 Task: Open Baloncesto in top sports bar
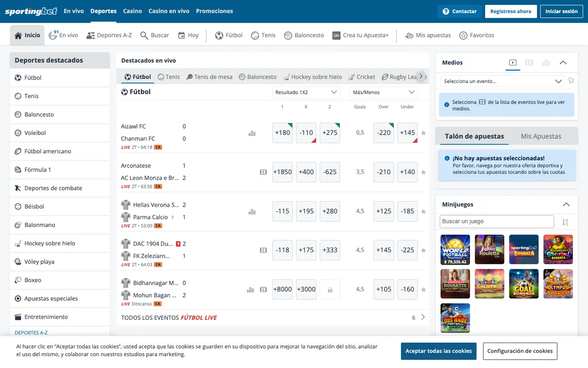coord(304,35)
